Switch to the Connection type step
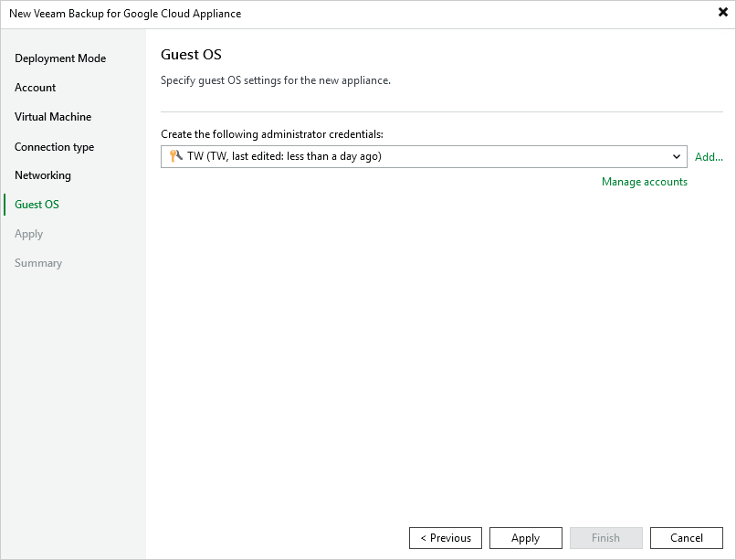The image size is (736, 560). 55,147
